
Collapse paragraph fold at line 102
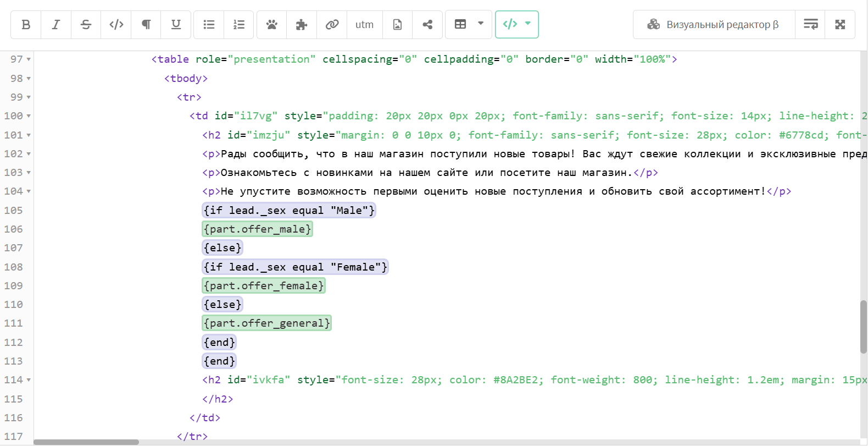(29, 154)
